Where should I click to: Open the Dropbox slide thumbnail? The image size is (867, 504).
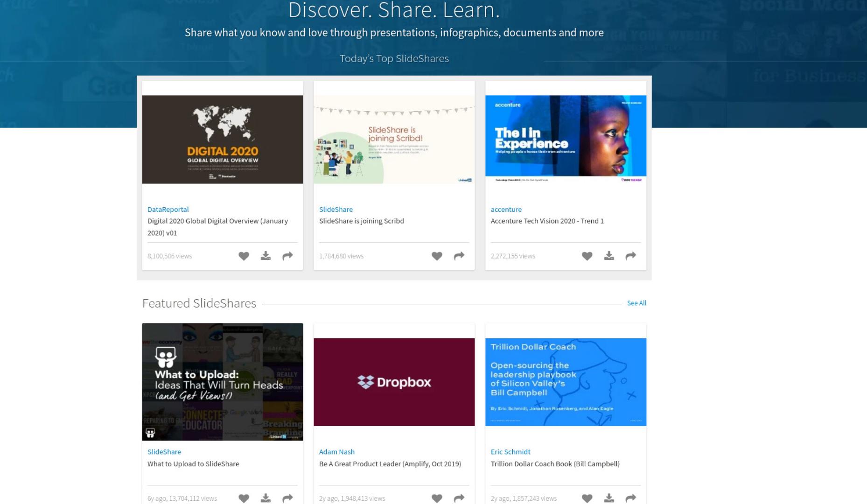pos(394,382)
